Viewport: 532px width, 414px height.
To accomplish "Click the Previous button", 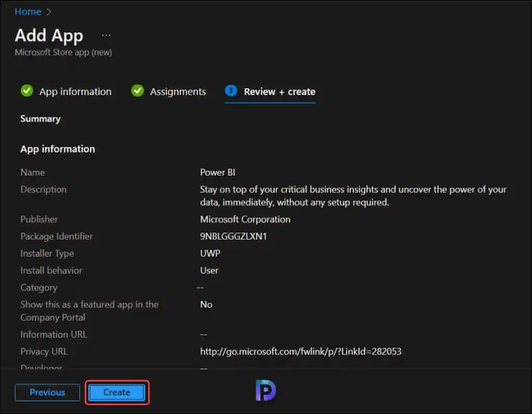I will pos(47,392).
